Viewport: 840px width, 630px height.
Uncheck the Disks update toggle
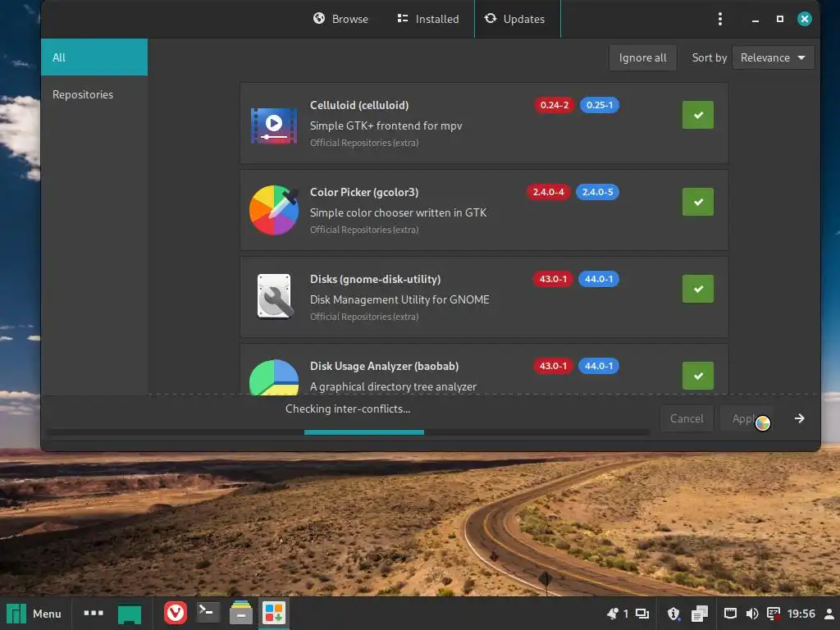[x=698, y=289]
